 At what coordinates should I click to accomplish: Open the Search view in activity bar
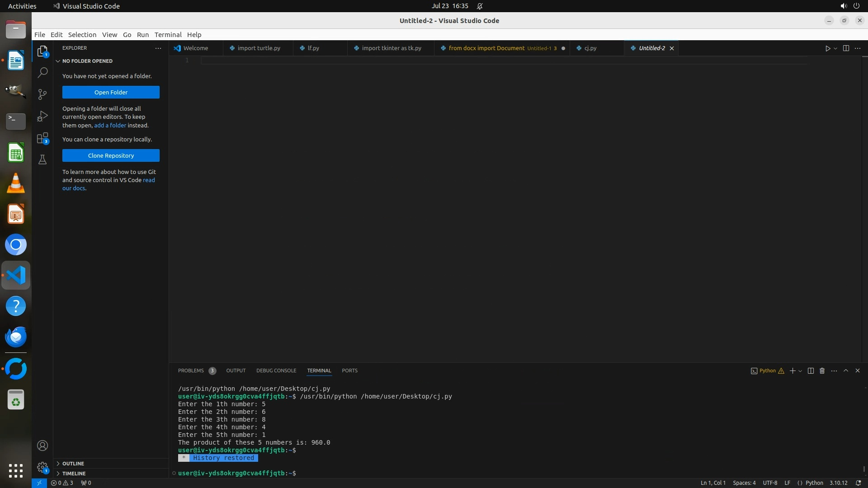(42, 72)
